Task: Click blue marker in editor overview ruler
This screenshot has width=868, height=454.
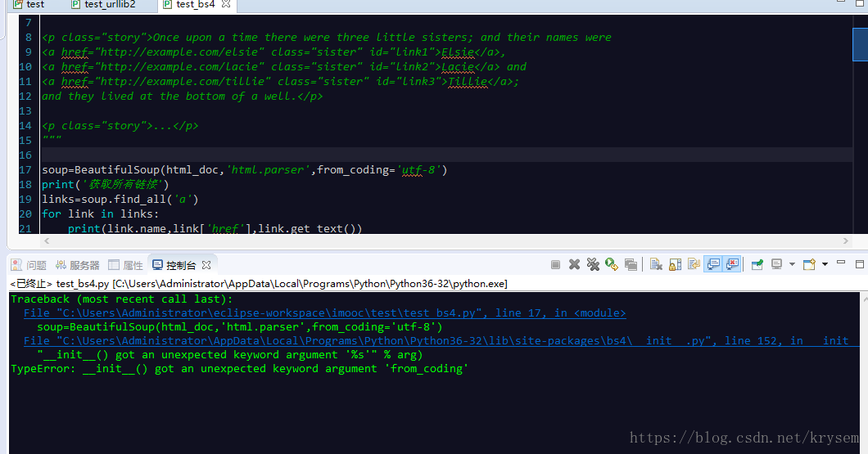Action: [x=860, y=44]
